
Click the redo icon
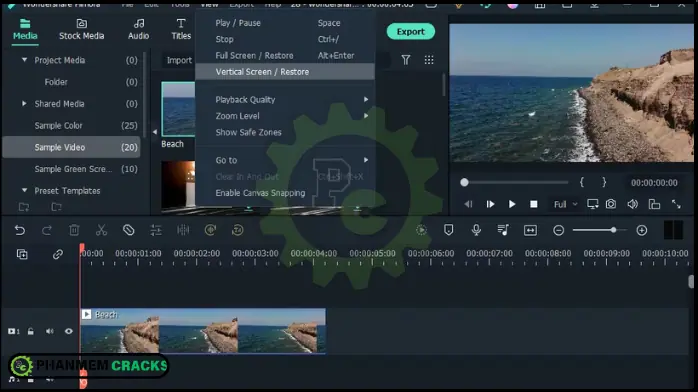point(47,230)
